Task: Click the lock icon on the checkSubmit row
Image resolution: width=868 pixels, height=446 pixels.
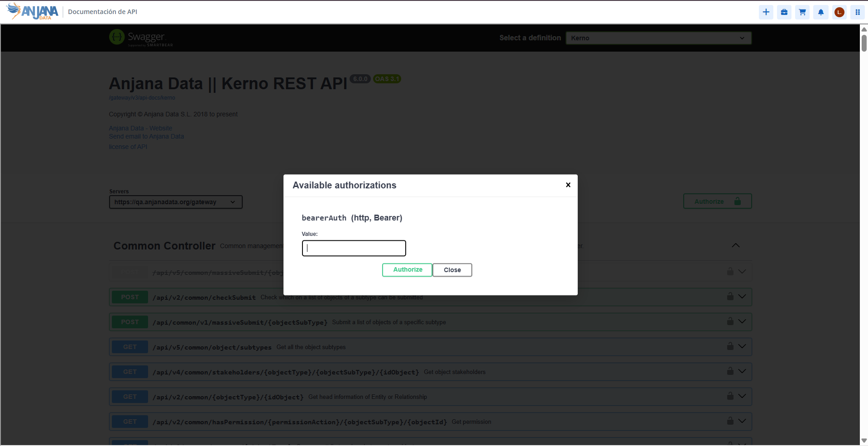Action: tap(730, 296)
